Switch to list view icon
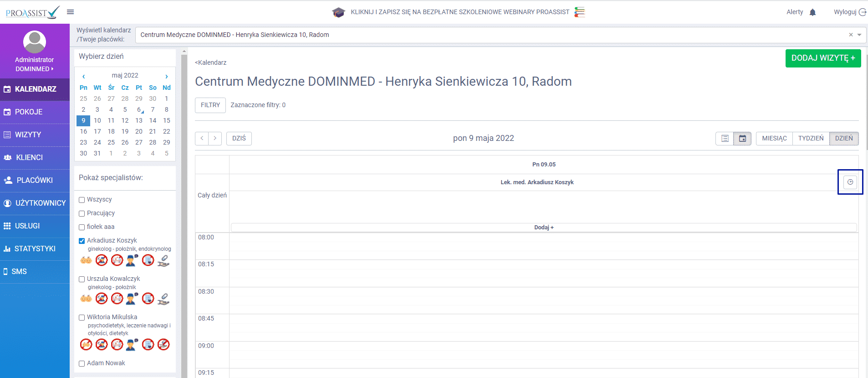 725,138
